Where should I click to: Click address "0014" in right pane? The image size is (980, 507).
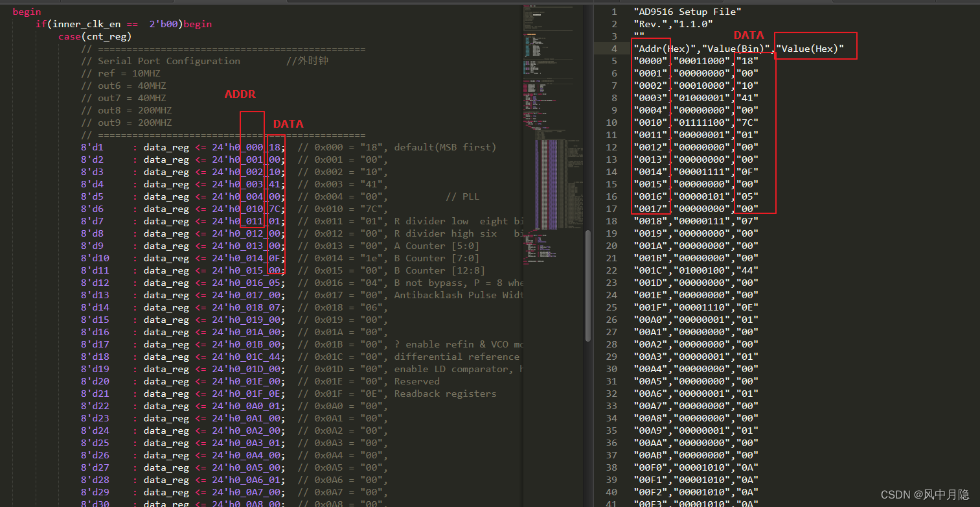click(x=650, y=172)
